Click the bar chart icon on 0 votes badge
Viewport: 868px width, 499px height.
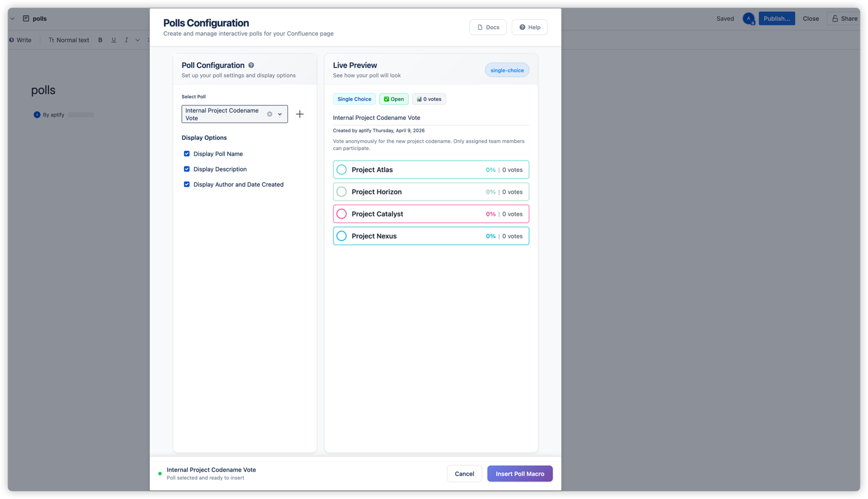pos(419,99)
